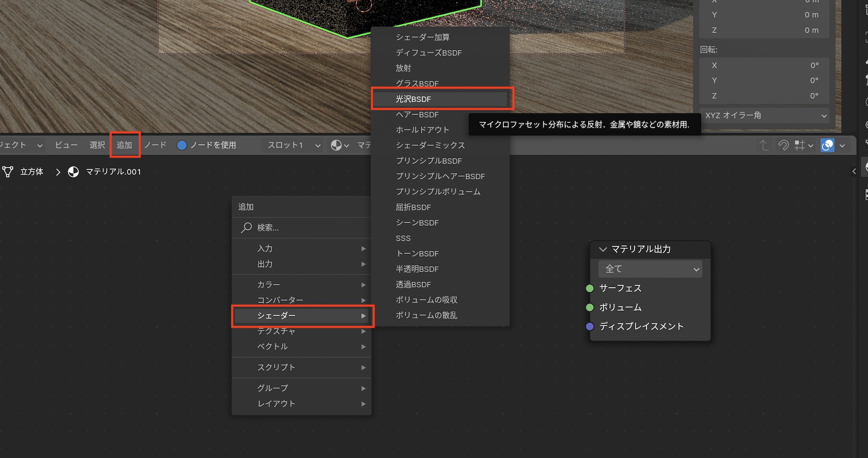The height and width of the screenshot is (458, 868).
Task: Toggle the ノードを使用 checkbox
Action: pos(182,145)
